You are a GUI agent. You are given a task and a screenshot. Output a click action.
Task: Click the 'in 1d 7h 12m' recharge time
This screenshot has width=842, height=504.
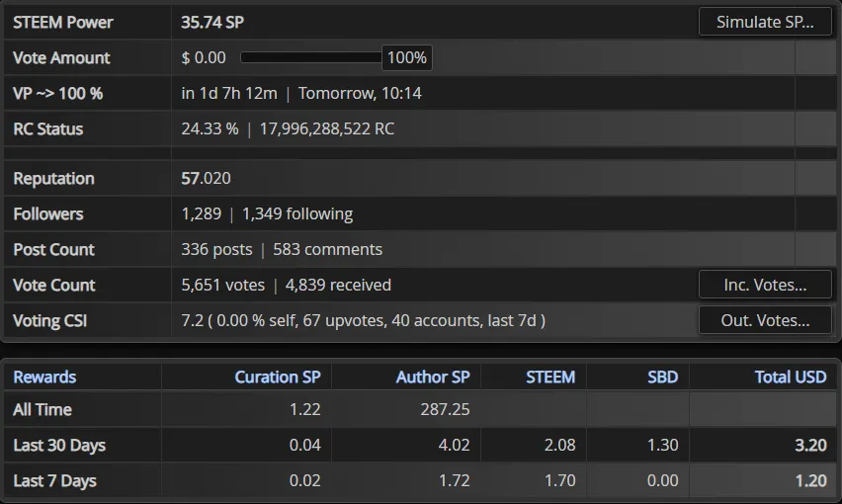tap(229, 94)
